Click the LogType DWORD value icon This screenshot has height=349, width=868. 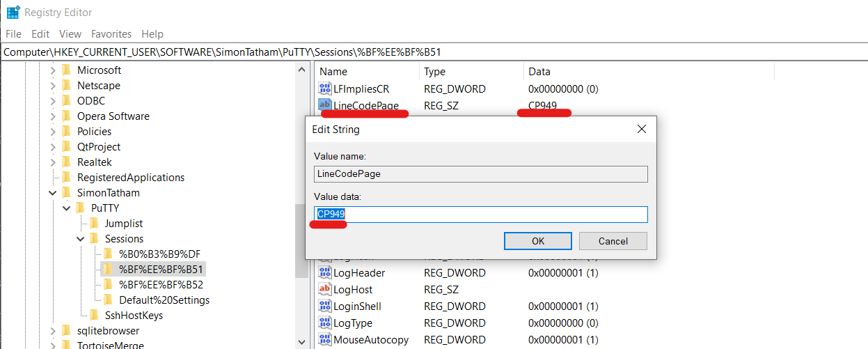tap(325, 323)
